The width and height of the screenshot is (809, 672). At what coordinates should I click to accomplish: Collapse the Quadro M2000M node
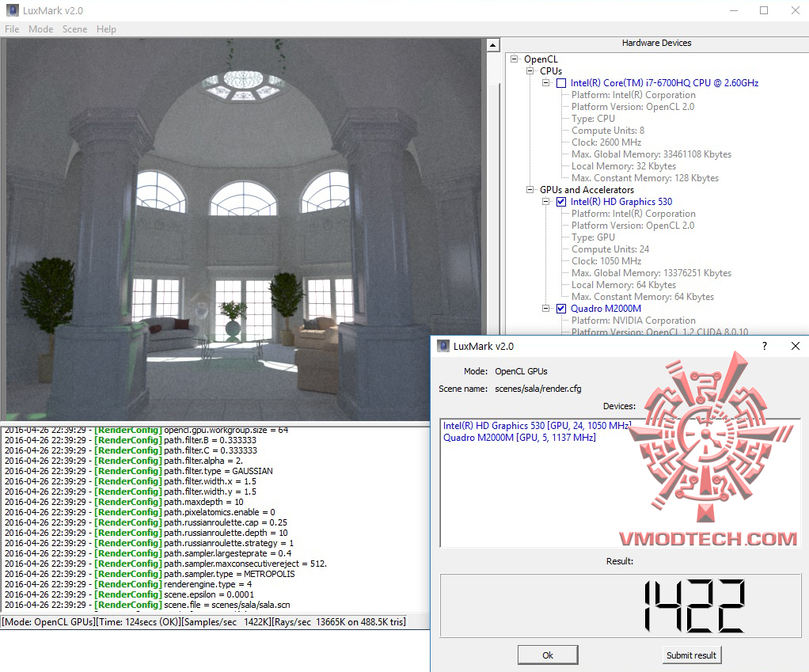click(546, 308)
